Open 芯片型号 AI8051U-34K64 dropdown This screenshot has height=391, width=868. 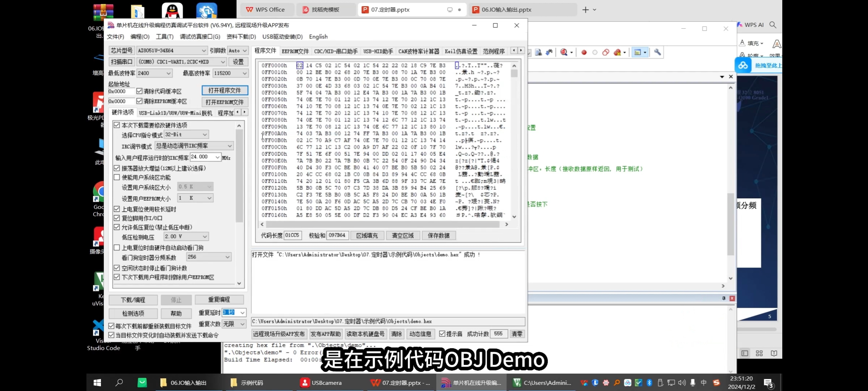204,51
